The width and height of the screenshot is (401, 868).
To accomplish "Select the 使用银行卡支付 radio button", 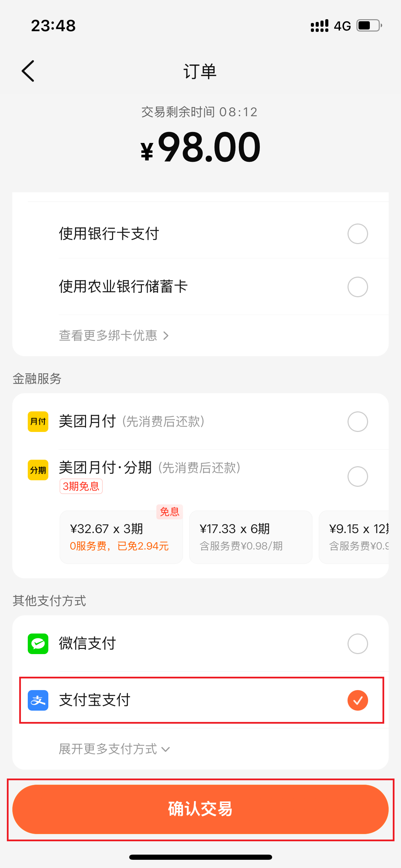I will point(357,234).
